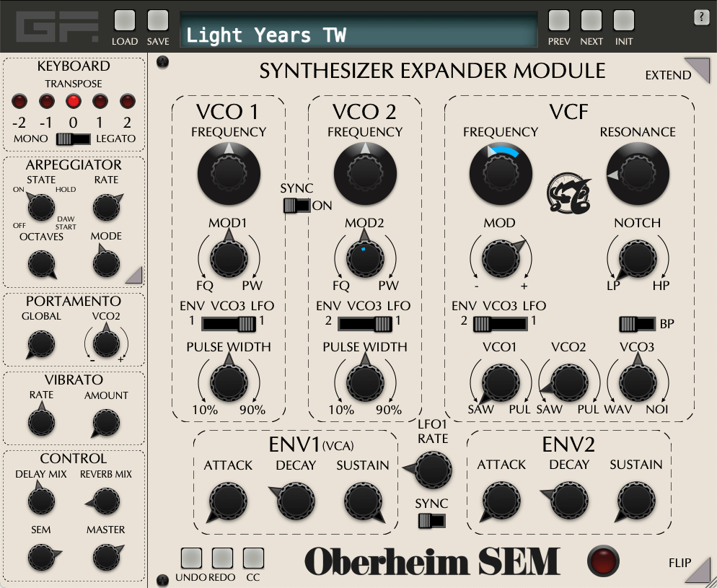Click the MOD2 FQ/PW knob
The height and width of the screenshot is (588, 717).
[x=365, y=258]
